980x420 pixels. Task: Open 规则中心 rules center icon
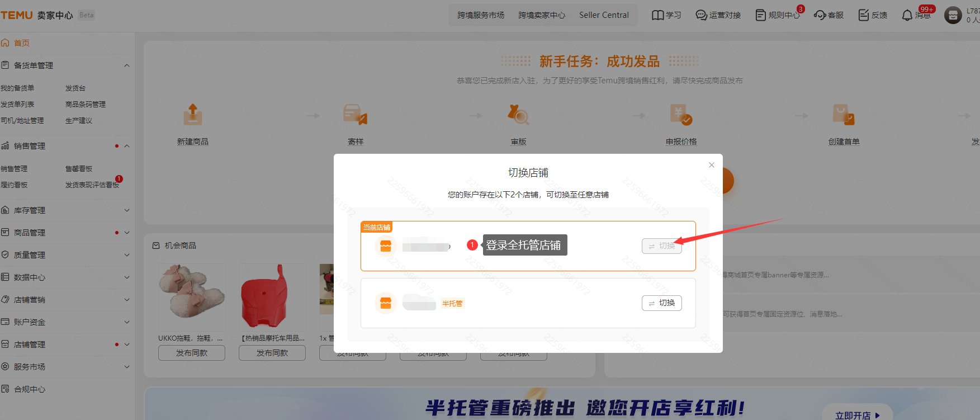760,15
